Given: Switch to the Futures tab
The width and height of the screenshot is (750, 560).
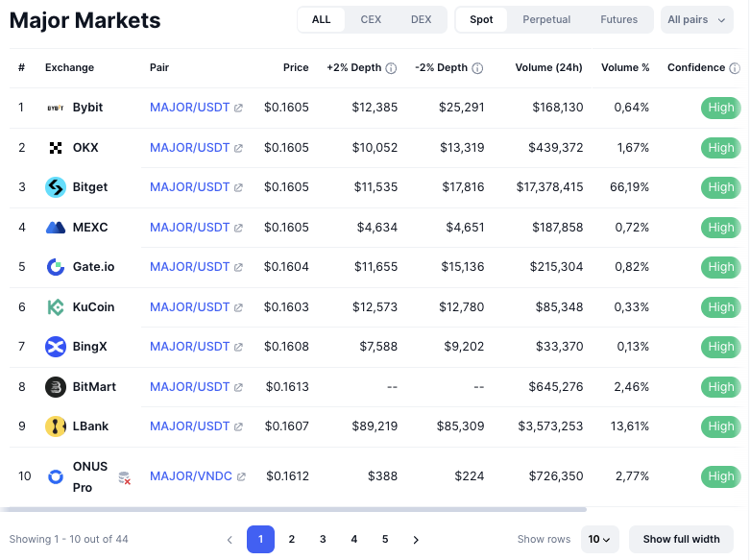Looking at the screenshot, I should pyautogui.click(x=619, y=19).
